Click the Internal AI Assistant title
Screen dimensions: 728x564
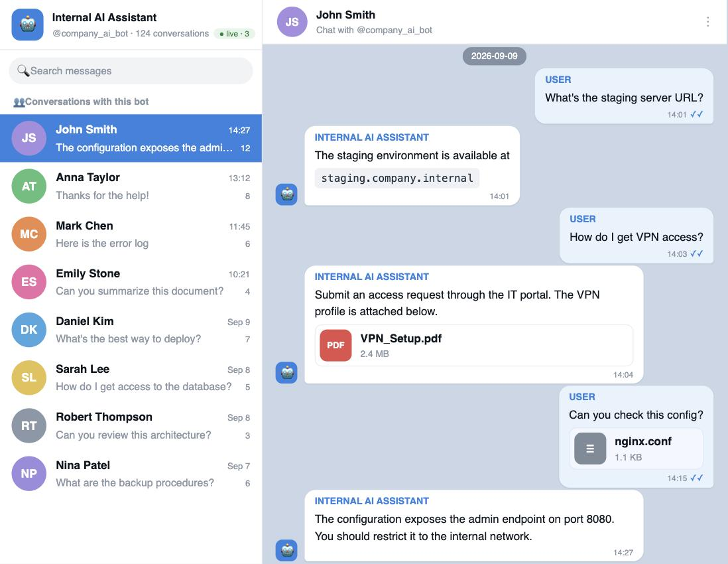pos(104,18)
